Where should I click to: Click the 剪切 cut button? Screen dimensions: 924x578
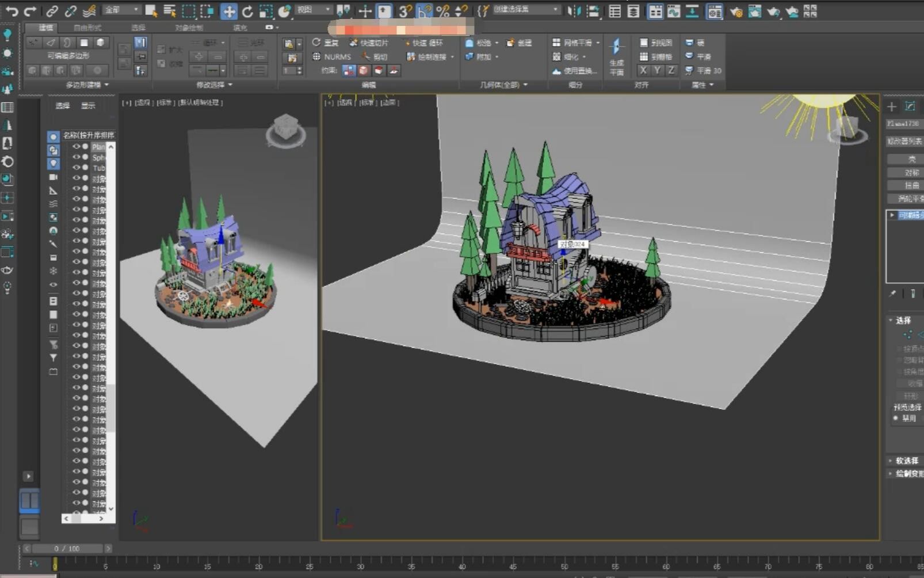click(375, 56)
